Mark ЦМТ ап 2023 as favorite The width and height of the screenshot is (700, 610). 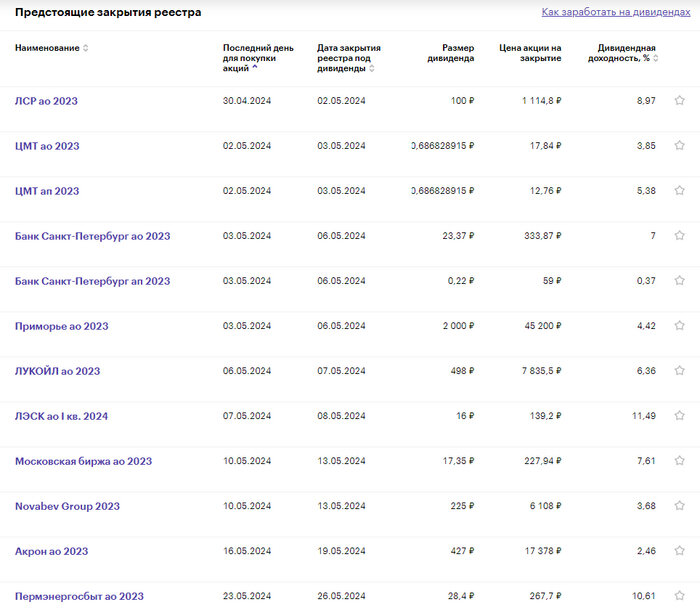[679, 191]
